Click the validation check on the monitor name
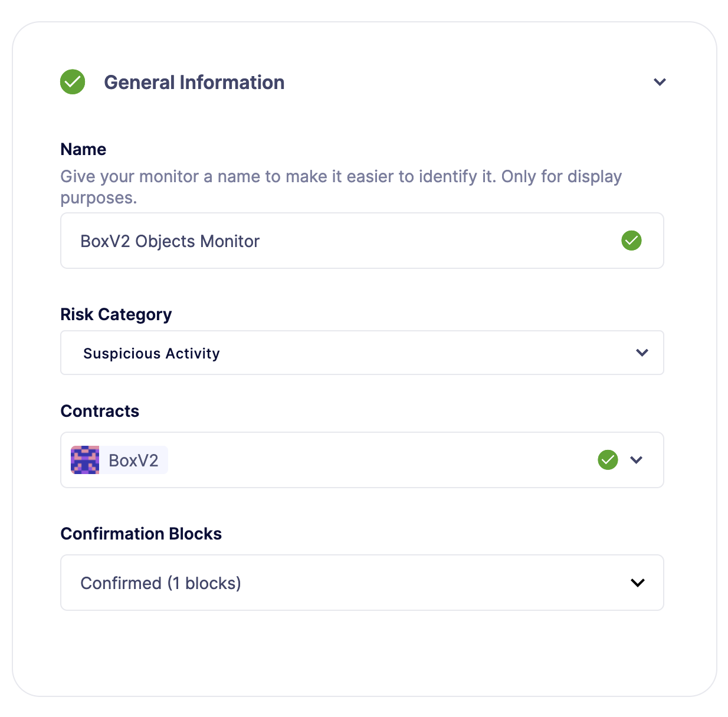The image size is (728, 717). click(x=631, y=241)
